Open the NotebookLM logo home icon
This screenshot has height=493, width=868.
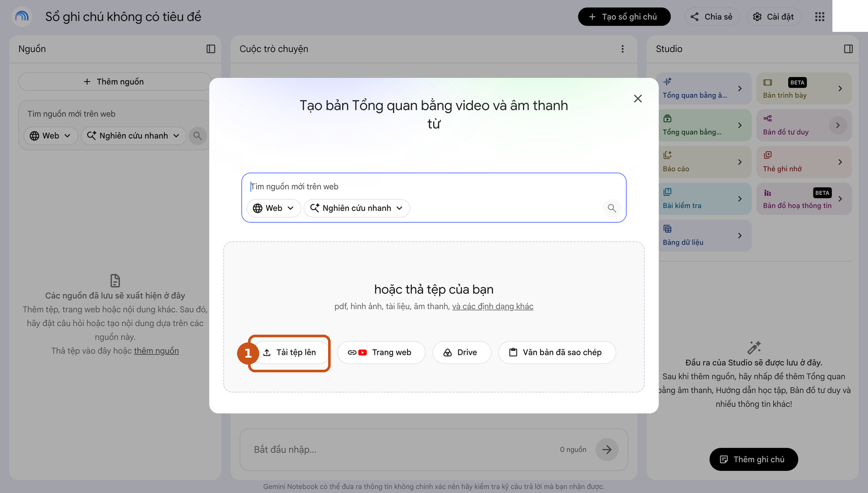(x=21, y=17)
